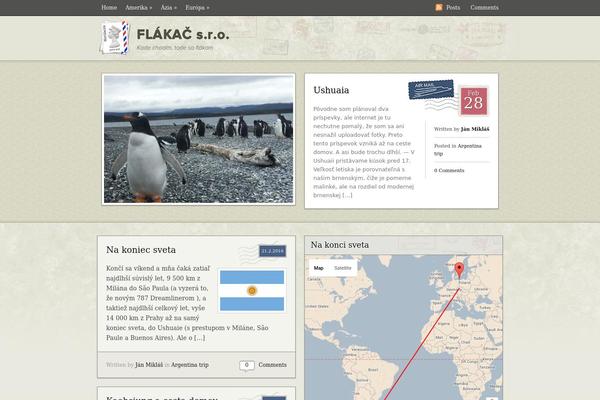The height and width of the screenshot is (400, 600).
Task: Open Comments link under Na koniec sveta
Action: point(272,365)
